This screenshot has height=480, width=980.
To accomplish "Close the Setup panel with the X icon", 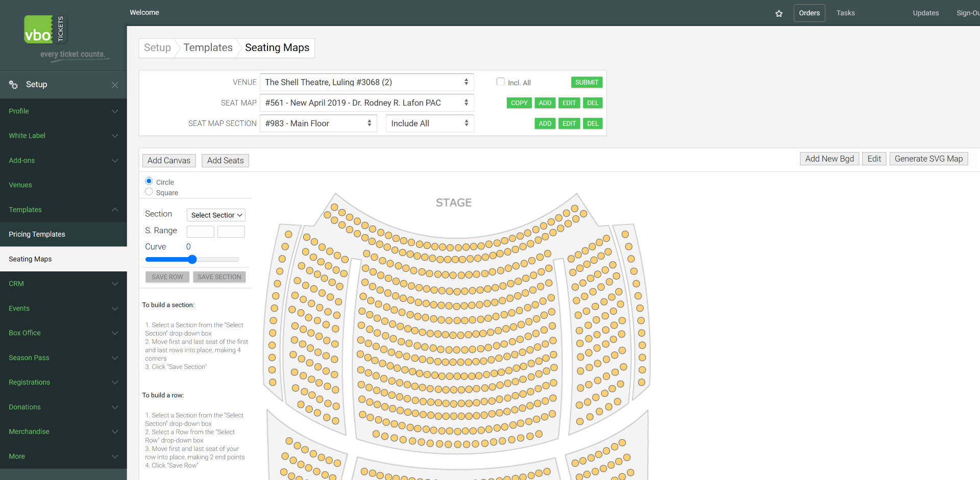I will tap(115, 85).
